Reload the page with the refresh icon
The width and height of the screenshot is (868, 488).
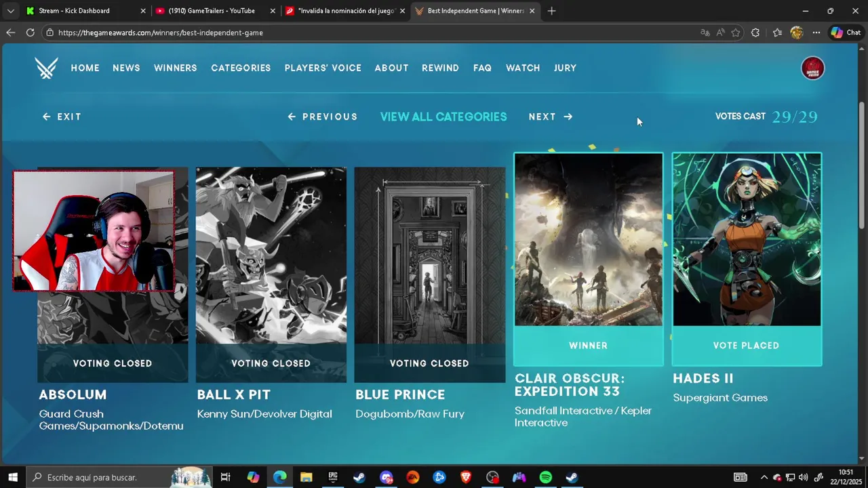pos(31,33)
